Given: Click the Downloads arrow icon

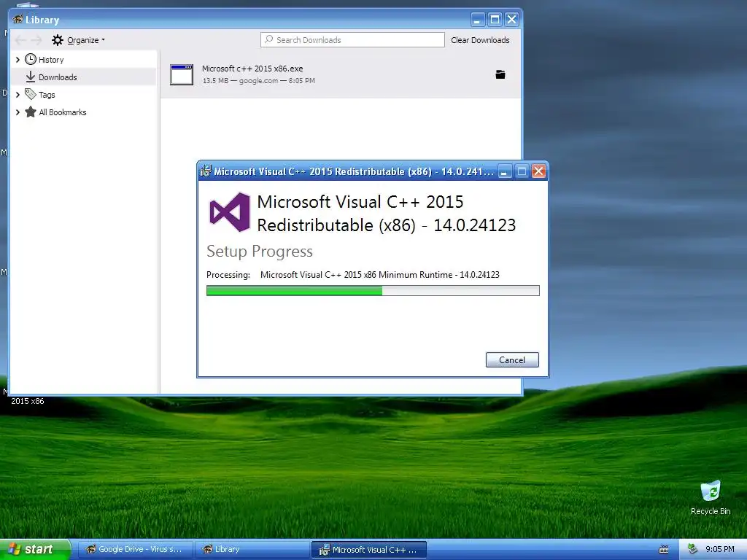Looking at the screenshot, I should [x=31, y=77].
